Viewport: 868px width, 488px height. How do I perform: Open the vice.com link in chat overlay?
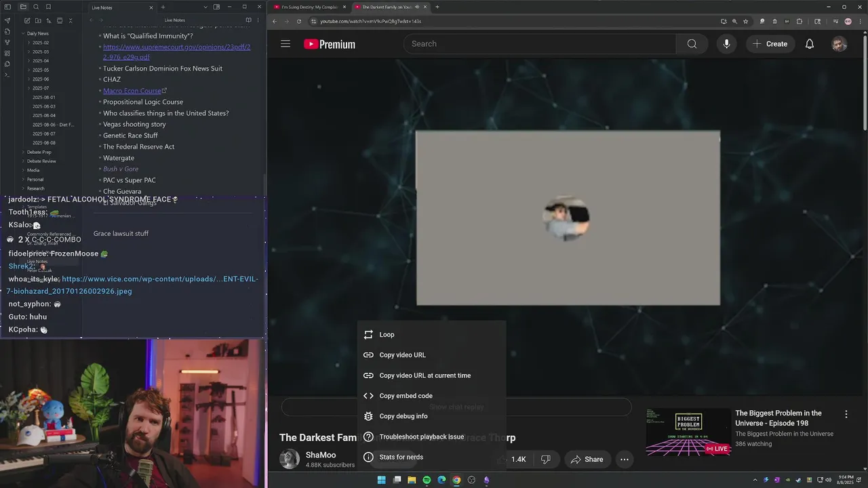[133, 285]
